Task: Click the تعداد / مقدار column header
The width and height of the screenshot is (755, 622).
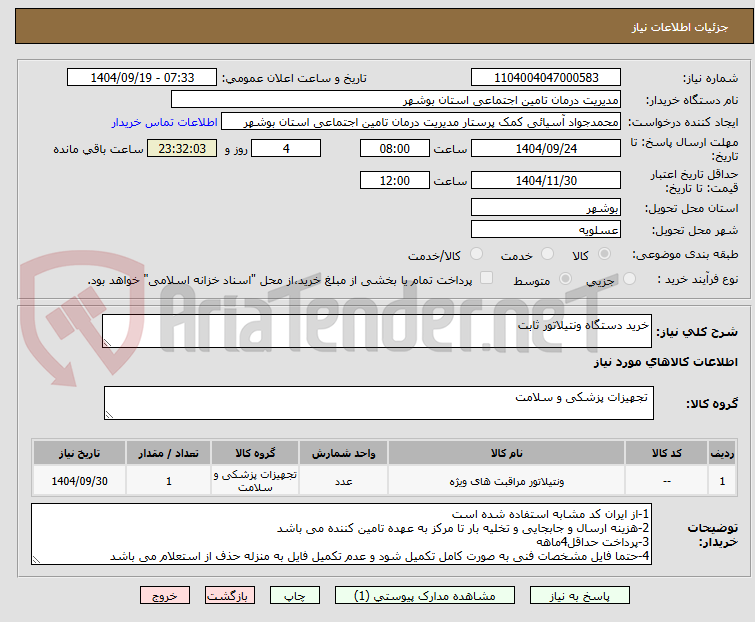Action: [169, 453]
